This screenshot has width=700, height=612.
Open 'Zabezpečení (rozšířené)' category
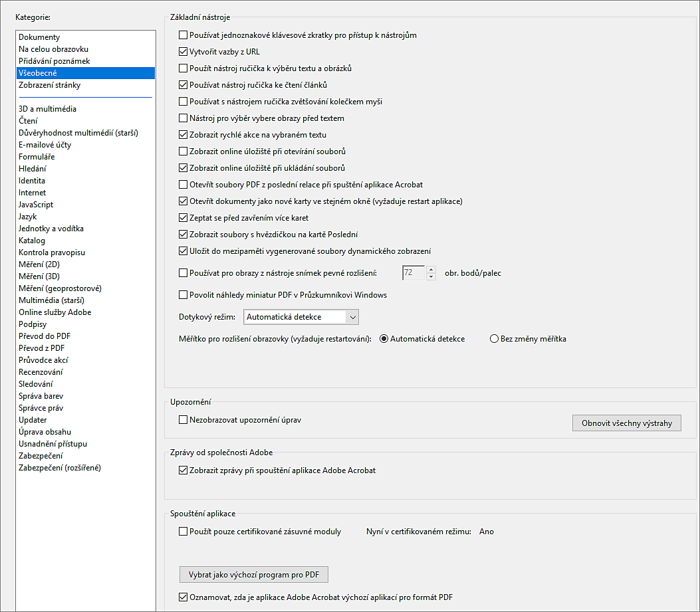pos(86,468)
